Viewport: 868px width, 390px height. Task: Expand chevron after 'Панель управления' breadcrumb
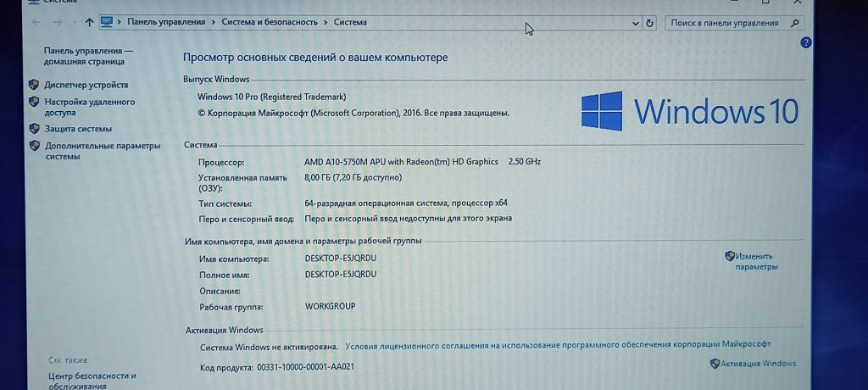[x=213, y=22]
